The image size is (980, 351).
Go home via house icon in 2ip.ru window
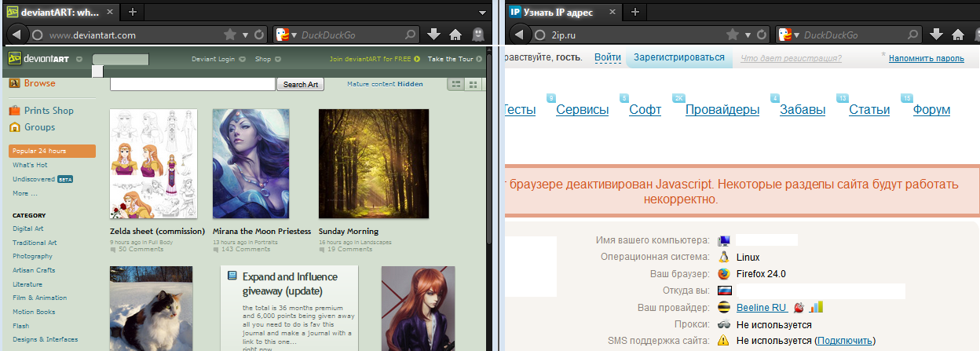point(958,35)
